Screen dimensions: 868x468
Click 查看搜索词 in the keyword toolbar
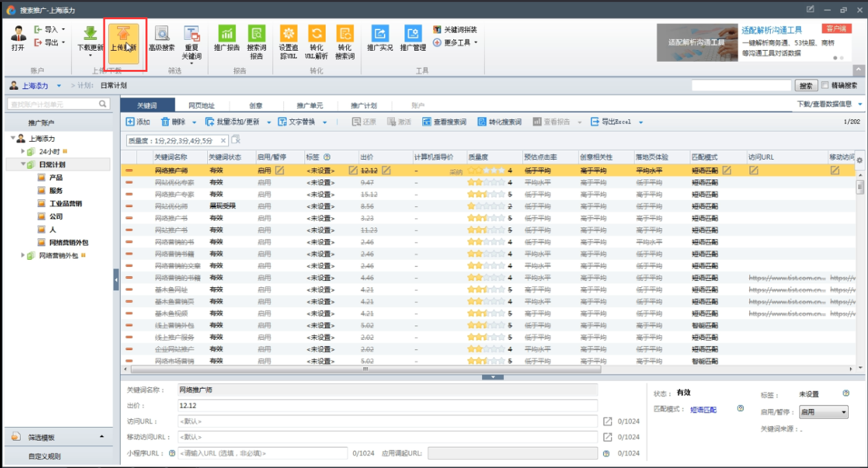[444, 122]
